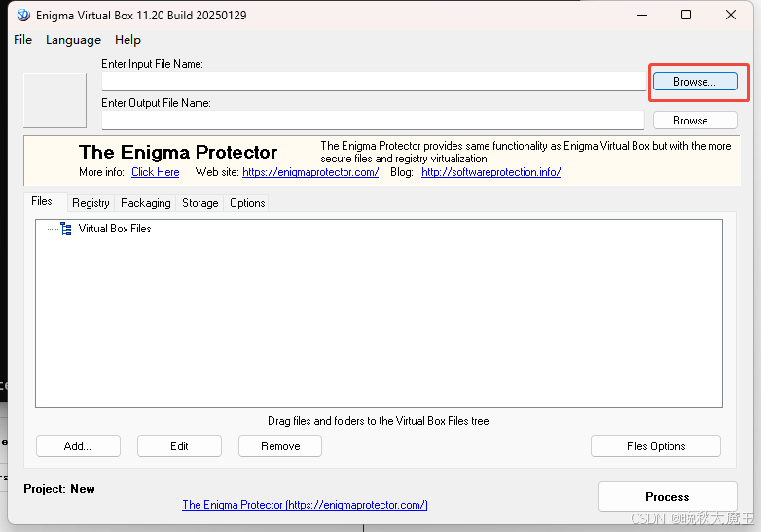Screen dimensions: 761x532
Task: Click the Virtual Box Files tree icon
Action: [66, 229]
